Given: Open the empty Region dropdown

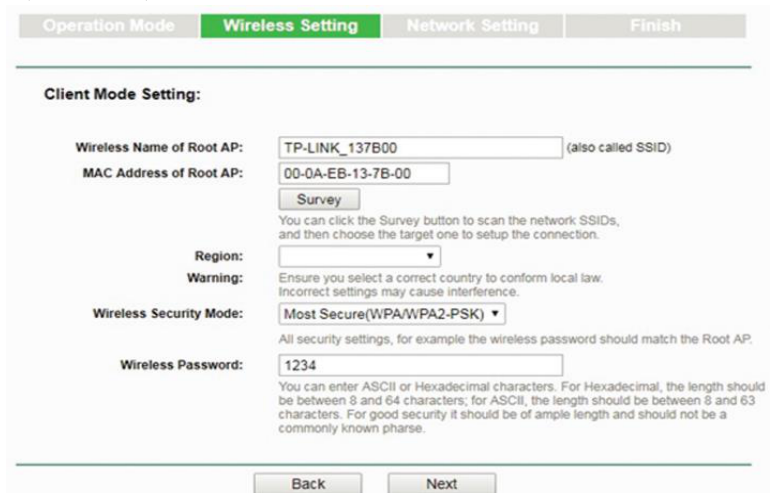Looking at the screenshot, I should (360, 256).
